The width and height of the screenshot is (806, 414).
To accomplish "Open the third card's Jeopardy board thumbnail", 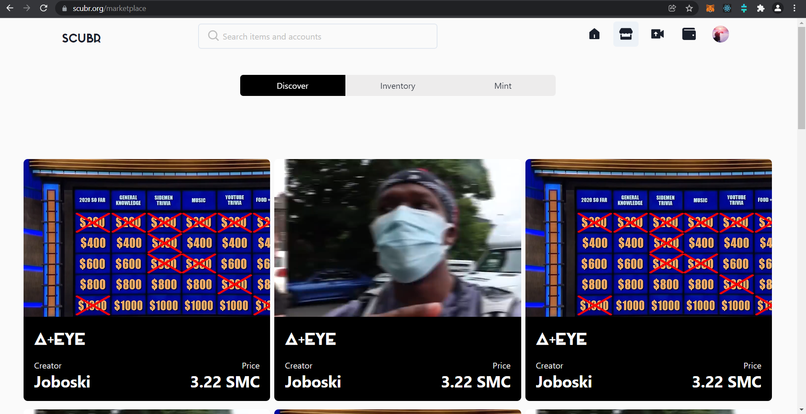I will click(648, 238).
